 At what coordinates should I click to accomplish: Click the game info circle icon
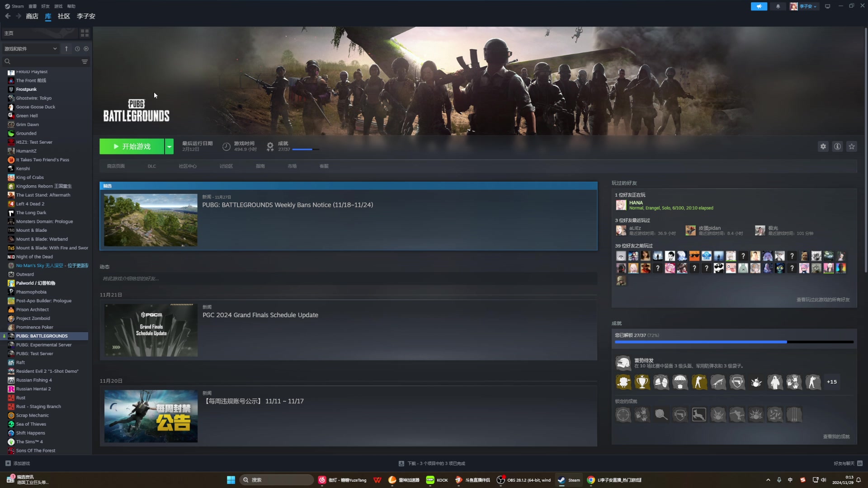pos(838,146)
